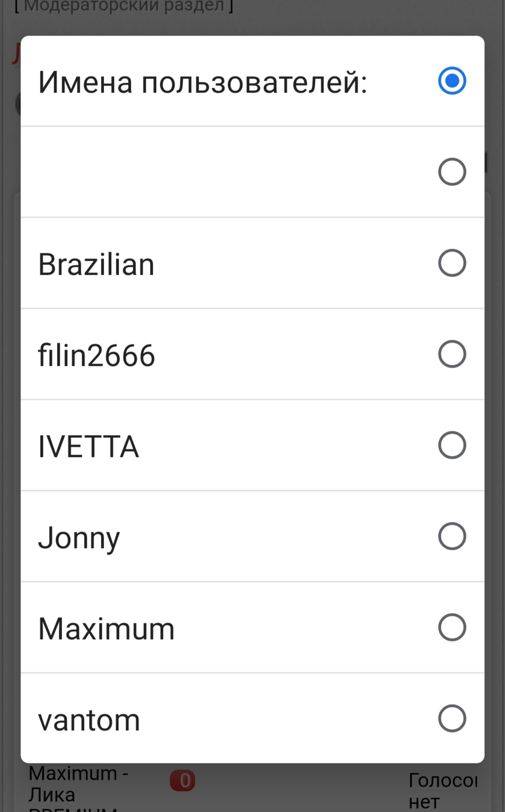Tap the IVETTA username label
Image resolution: width=505 pixels, height=812 pixels.
click(x=88, y=447)
